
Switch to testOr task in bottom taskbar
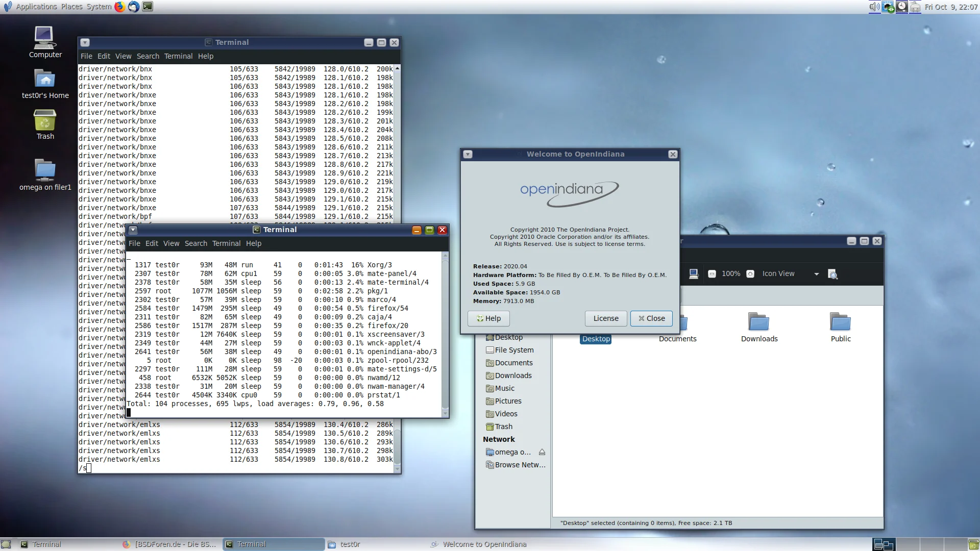(350, 544)
